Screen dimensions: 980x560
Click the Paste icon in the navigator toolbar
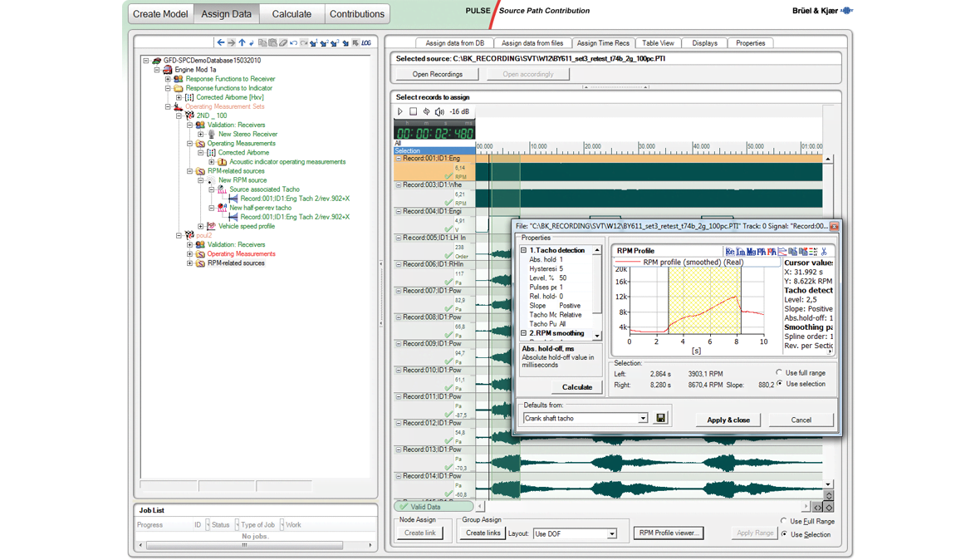[x=273, y=42]
